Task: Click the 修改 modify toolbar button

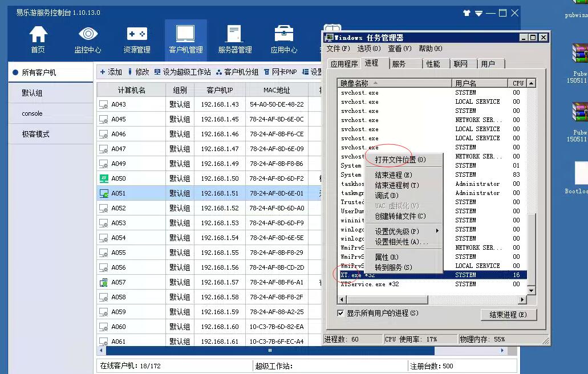Action: pyautogui.click(x=139, y=72)
